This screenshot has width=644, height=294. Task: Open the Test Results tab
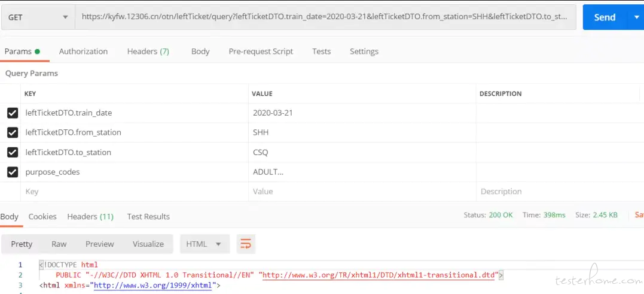click(x=148, y=216)
